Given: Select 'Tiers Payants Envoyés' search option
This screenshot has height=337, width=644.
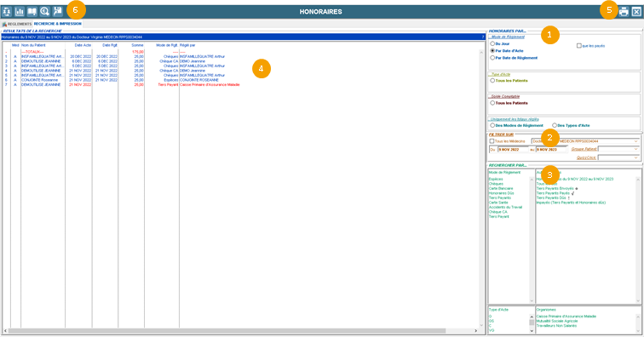Looking at the screenshot, I should click(555, 188).
